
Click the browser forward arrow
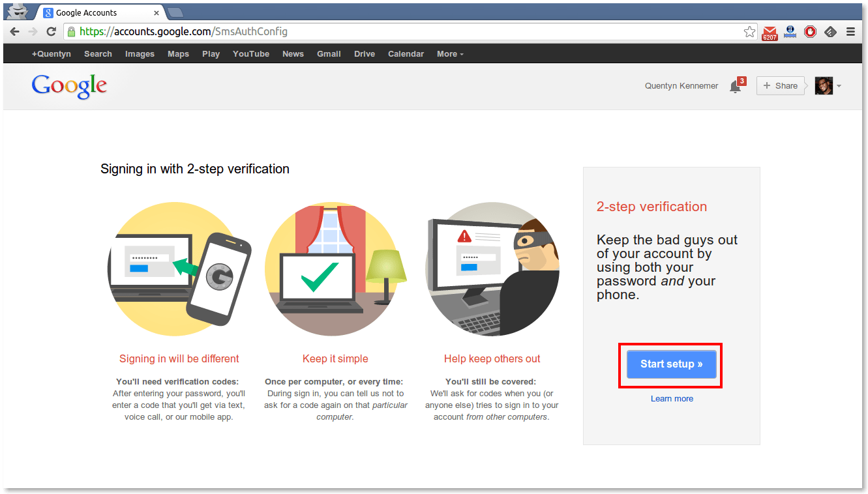(33, 32)
